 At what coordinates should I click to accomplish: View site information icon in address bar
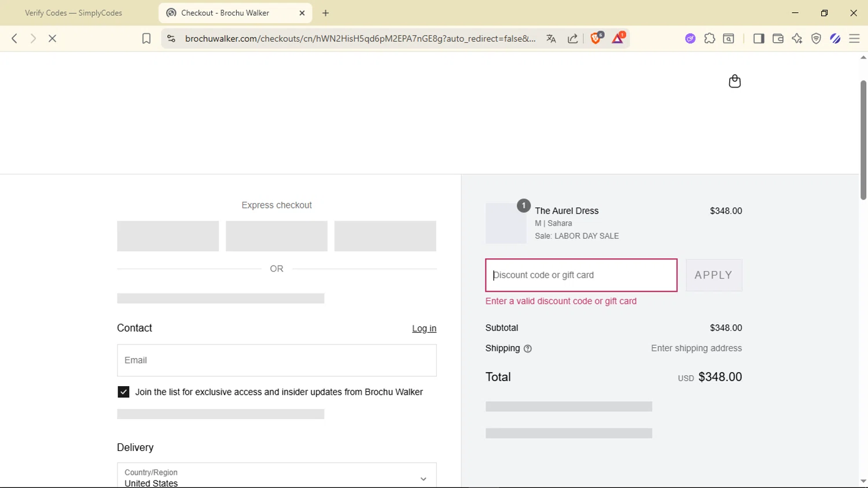pyautogui.click(x=171, y=39)
